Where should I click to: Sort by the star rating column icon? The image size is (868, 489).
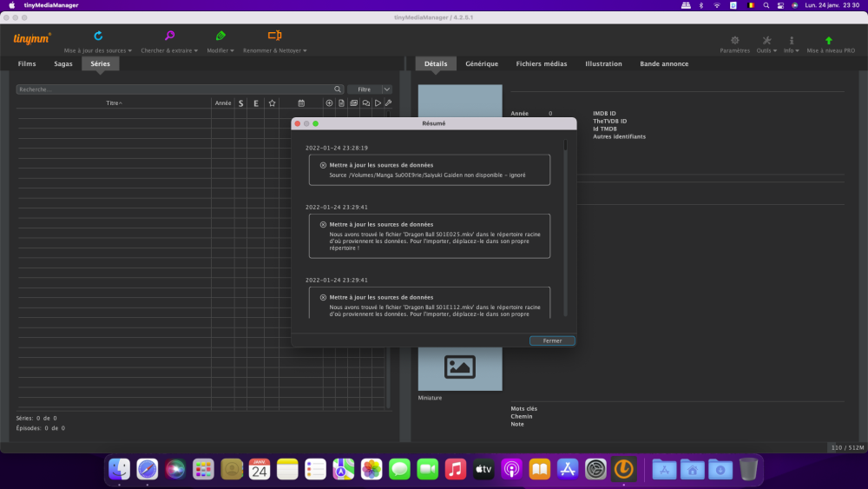click(x=272, y=103)
